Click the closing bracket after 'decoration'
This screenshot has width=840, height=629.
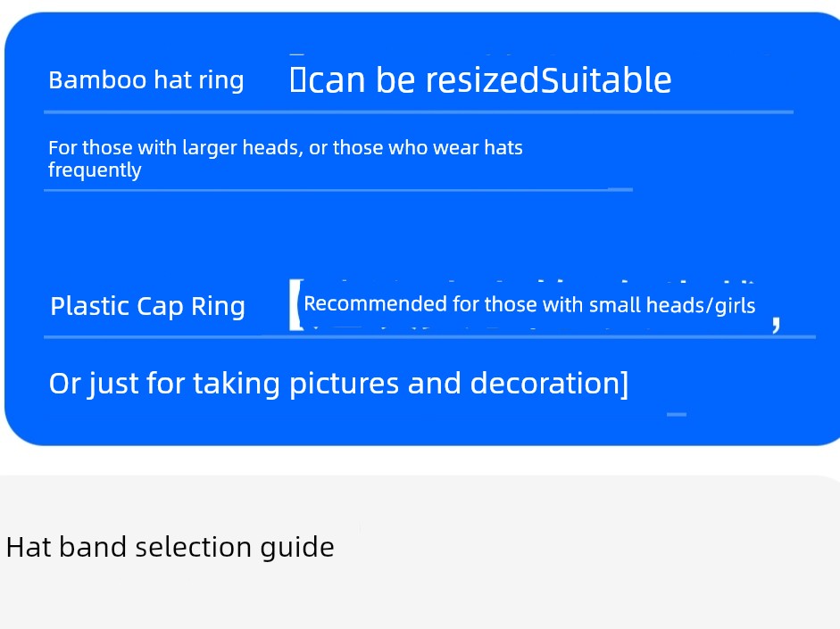click(x=624, y=384)
